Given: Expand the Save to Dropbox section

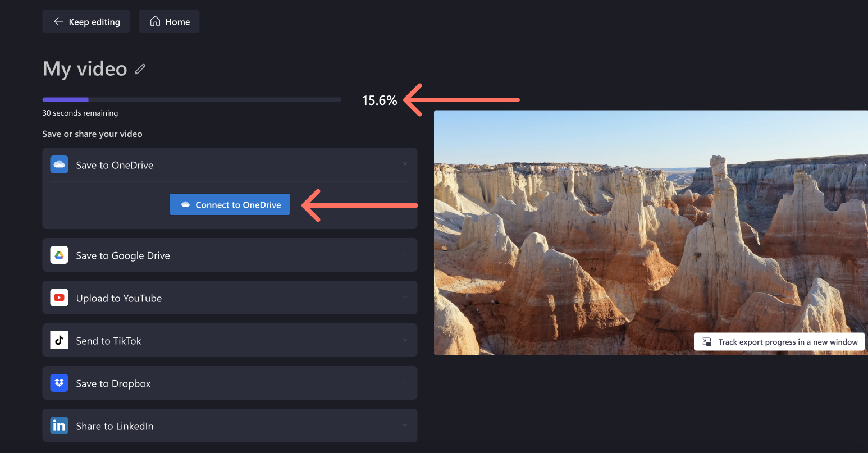Looking at the screenshot, I should pos(405,383).
